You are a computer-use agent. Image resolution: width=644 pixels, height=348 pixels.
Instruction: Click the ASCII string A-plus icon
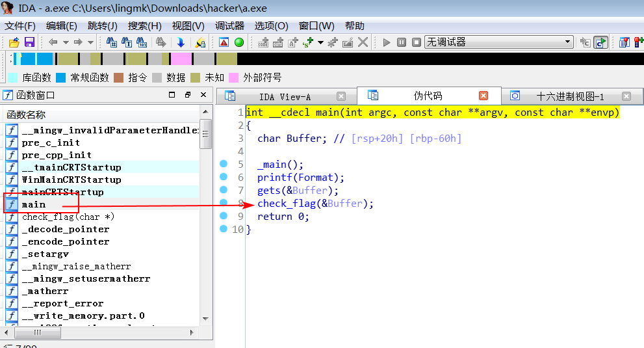tap(293, 42)
